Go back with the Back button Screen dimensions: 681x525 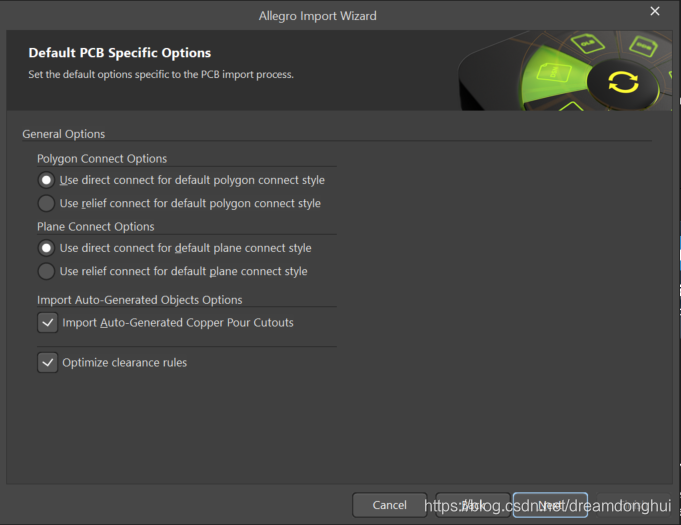[x=473, y=505]
